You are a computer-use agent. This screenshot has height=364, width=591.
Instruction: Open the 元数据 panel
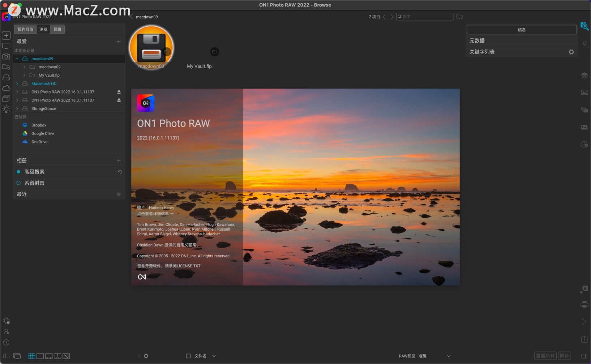coord(521,40)
